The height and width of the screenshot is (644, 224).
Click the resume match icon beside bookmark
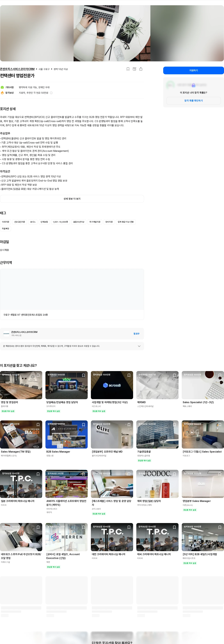click(x=134, y=69)
